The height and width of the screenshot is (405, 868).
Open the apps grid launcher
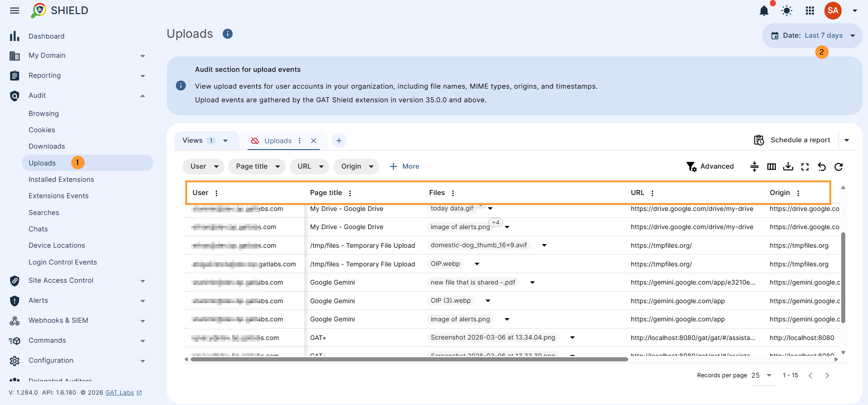[810, 10]
